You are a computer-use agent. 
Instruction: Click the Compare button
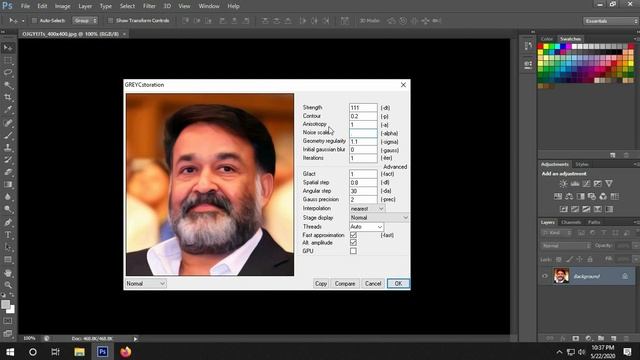(345, 283)
